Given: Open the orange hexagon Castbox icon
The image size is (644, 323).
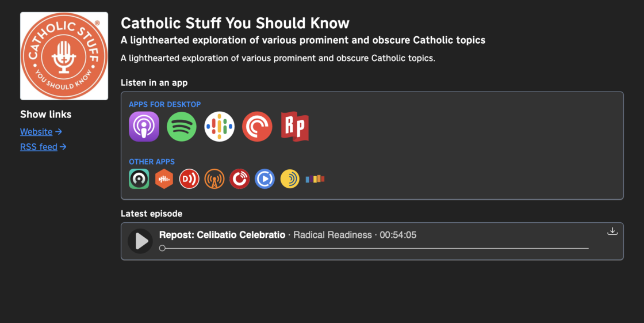Looking at the screenshot, I should pos(164,179).
